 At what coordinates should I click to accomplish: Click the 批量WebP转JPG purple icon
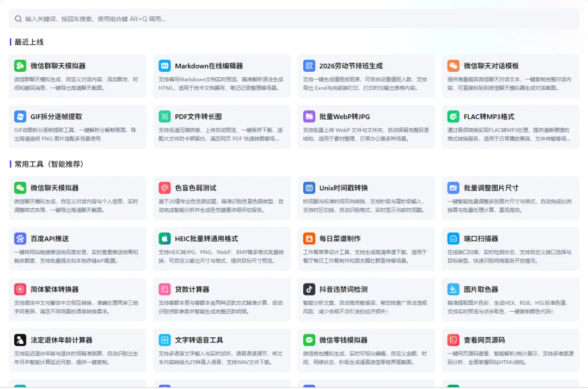pyautogui.click(x=309, y=116)
